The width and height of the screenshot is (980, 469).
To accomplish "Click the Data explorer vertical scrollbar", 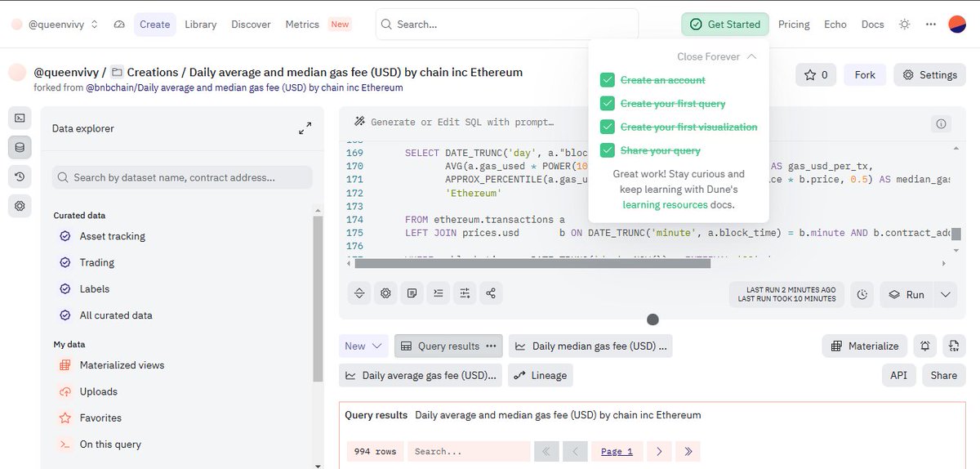I will 318,298.
